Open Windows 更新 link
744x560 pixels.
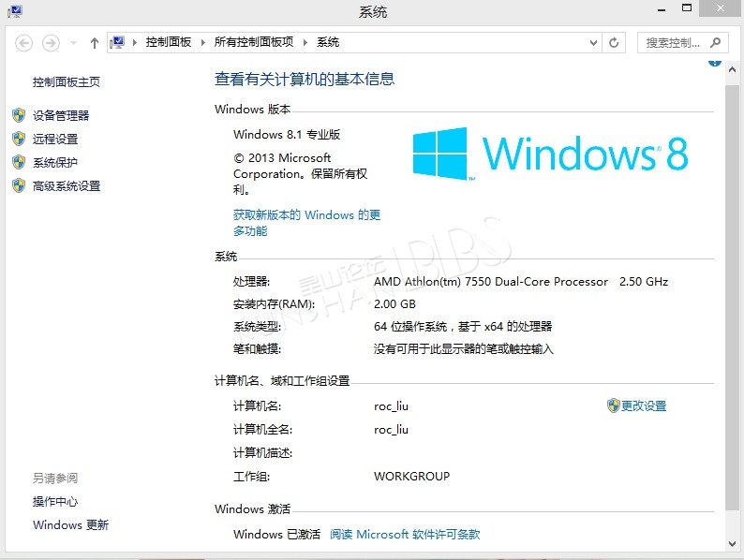point(70,525)
